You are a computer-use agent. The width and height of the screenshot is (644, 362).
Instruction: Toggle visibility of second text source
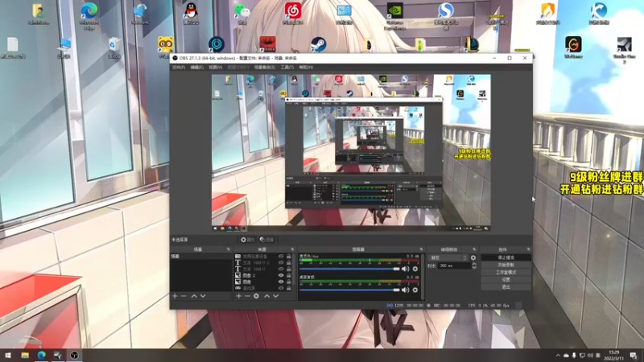click(281, 269)
